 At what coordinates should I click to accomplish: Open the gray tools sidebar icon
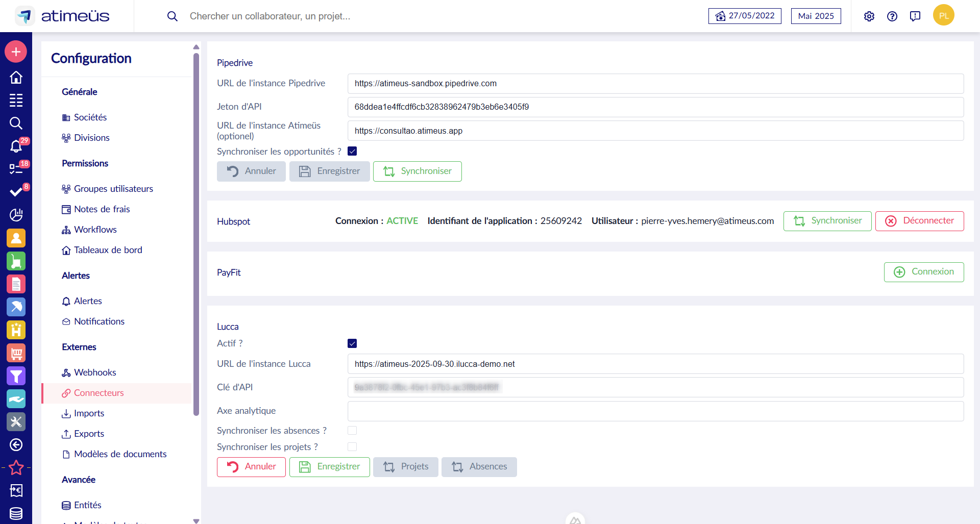16,422
